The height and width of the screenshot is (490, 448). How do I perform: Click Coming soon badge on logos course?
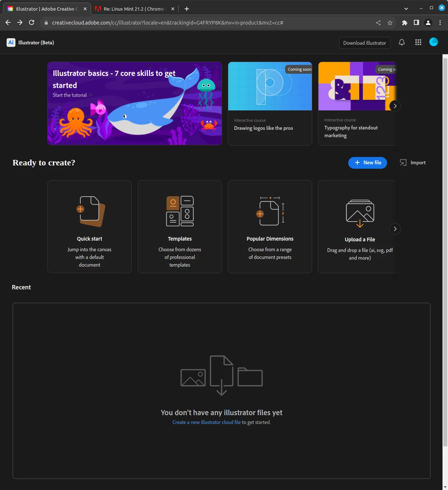(299, 69)
